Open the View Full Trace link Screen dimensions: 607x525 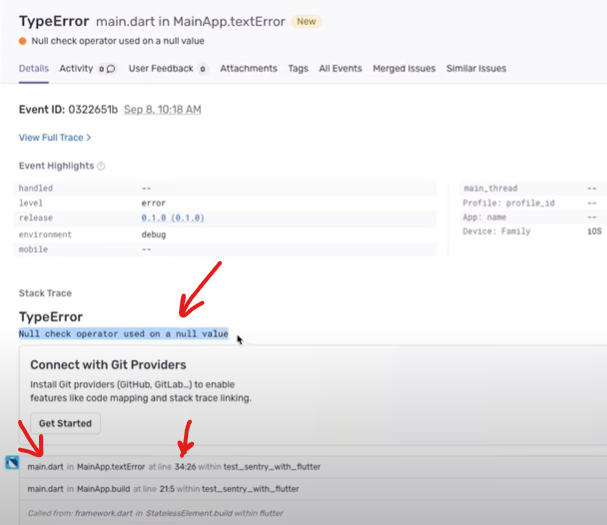(x=55, y=137)
